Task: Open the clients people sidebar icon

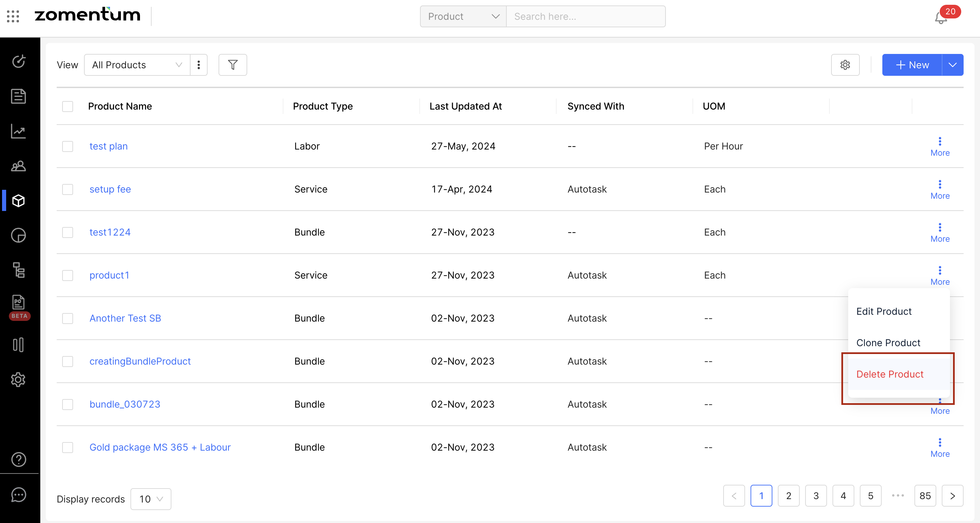Action: pos(18,166)
